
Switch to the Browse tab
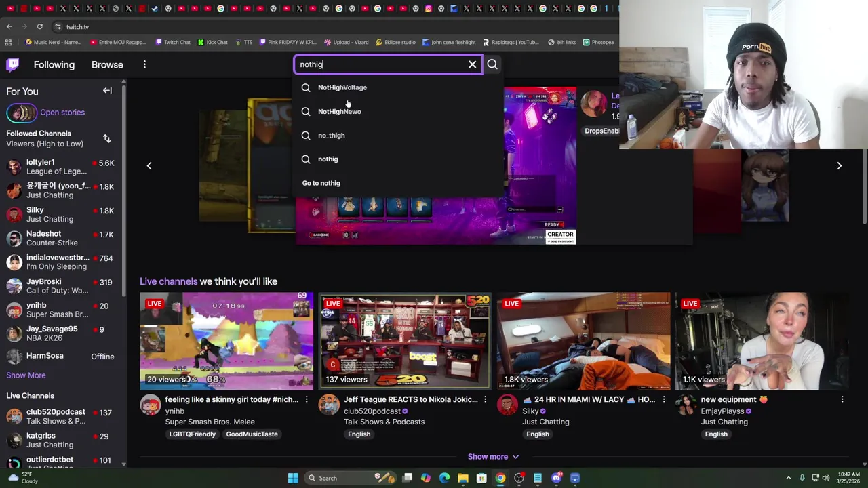[107, 64]
